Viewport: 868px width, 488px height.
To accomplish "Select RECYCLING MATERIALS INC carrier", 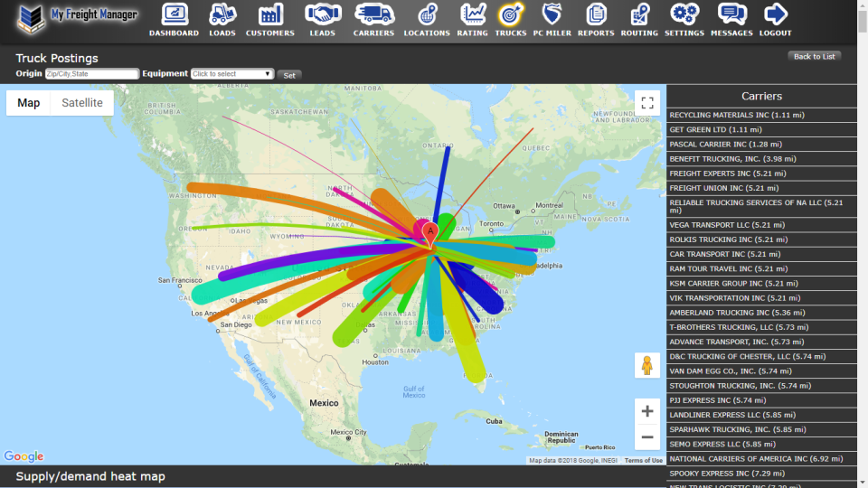I will coord(761,115).
